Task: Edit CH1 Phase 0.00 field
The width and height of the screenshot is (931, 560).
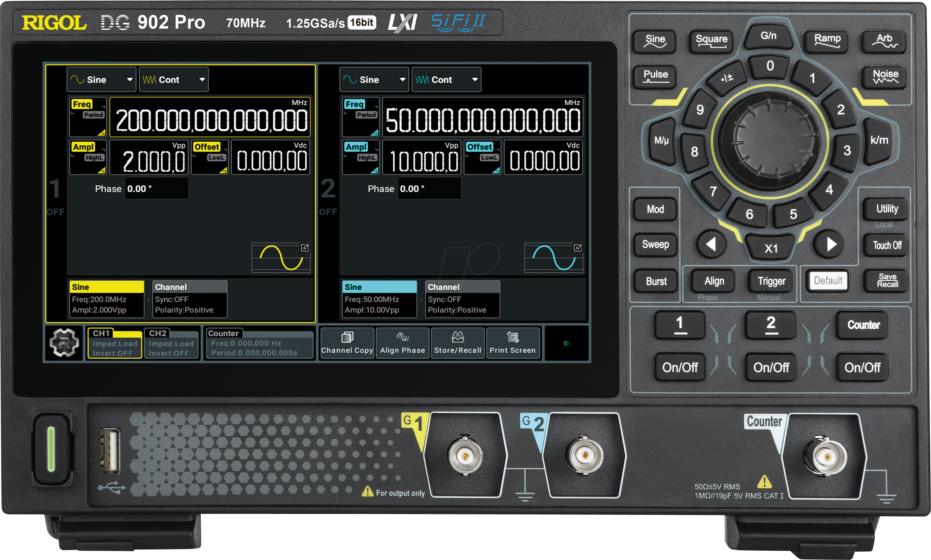Action: [156, 189]
